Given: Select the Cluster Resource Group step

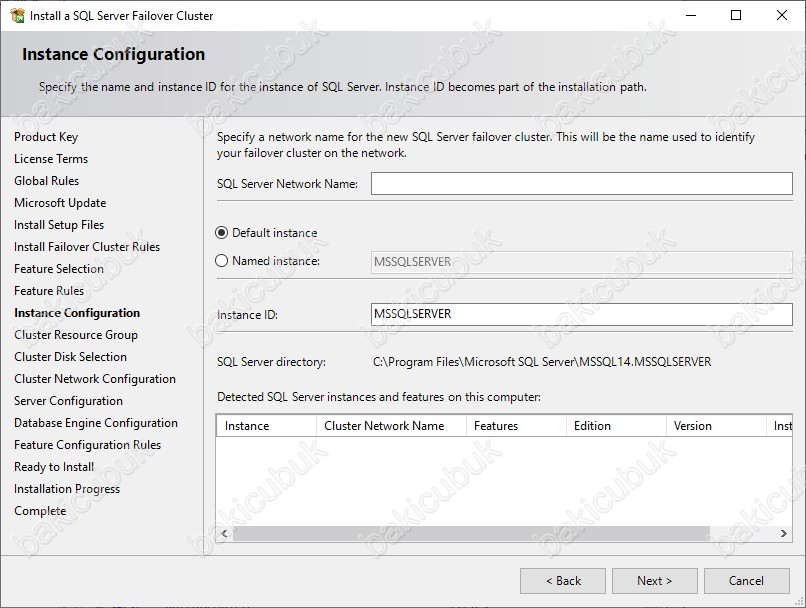Looking at the screenshot, I should (76, 335).
